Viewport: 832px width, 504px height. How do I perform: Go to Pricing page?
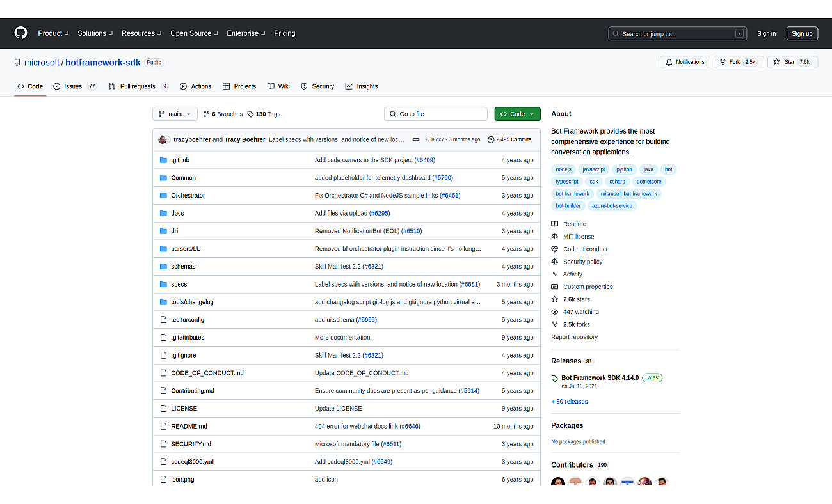click(285, 33)
